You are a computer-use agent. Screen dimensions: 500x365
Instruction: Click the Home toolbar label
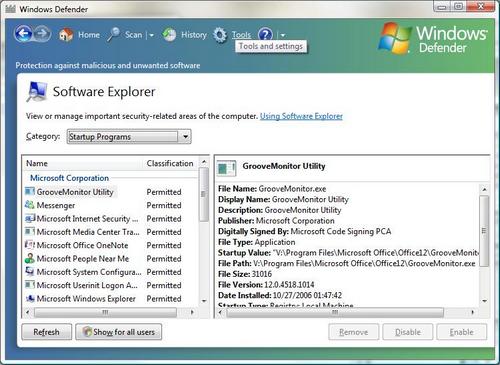(x=89, y=35)
